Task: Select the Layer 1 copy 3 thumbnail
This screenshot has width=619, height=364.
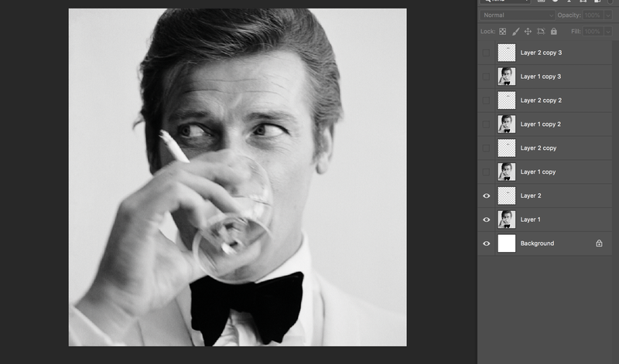Action: 507,77
